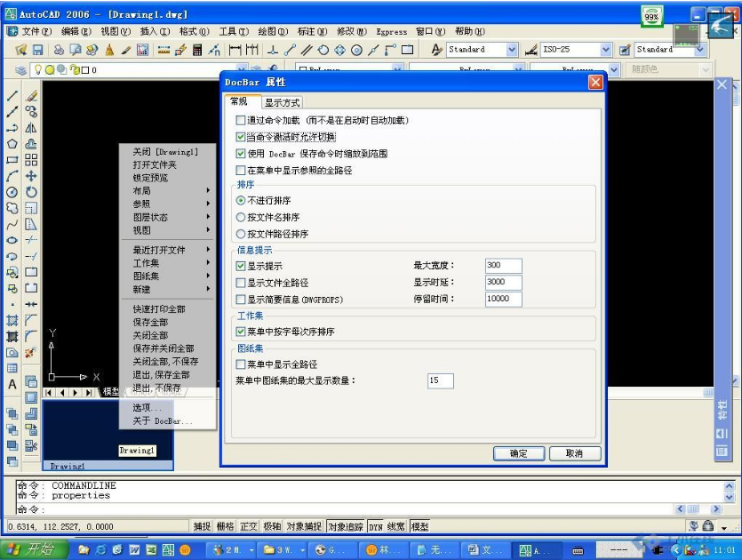
Task: Choose About DocBar in context menu
Action: pyautogui.click(x=163, y=420)
